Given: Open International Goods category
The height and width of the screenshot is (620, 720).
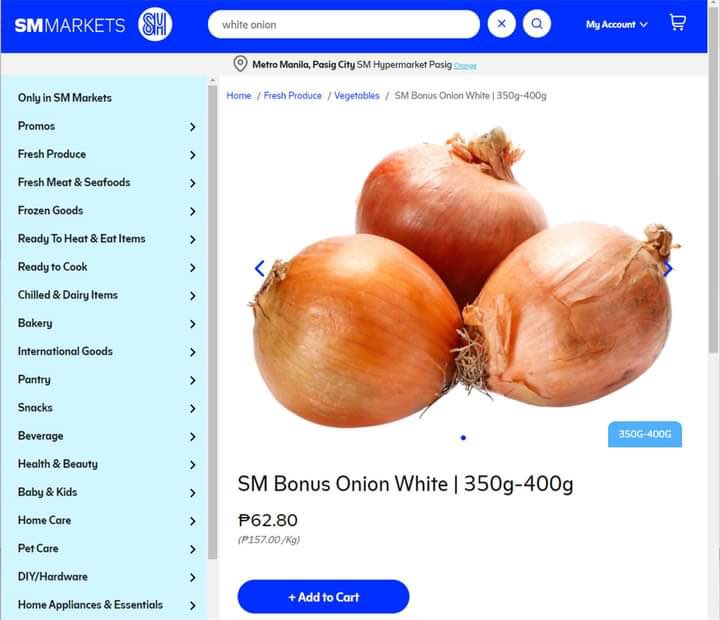Looking at the screenshot, I should (x=65, y=351).
